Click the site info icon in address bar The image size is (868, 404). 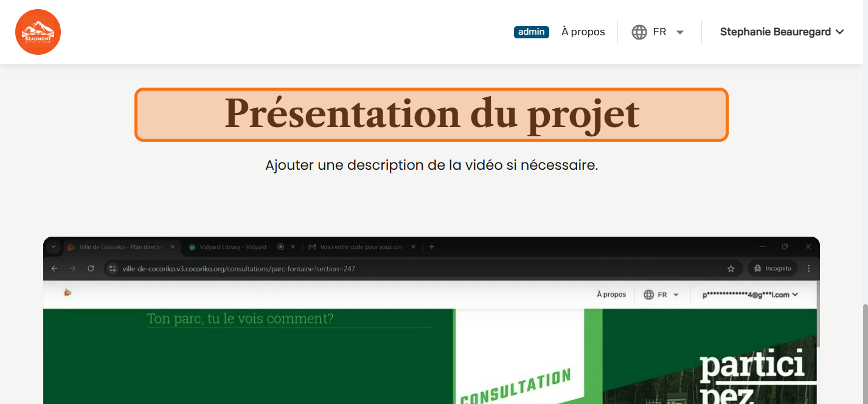tap(112, 268)
